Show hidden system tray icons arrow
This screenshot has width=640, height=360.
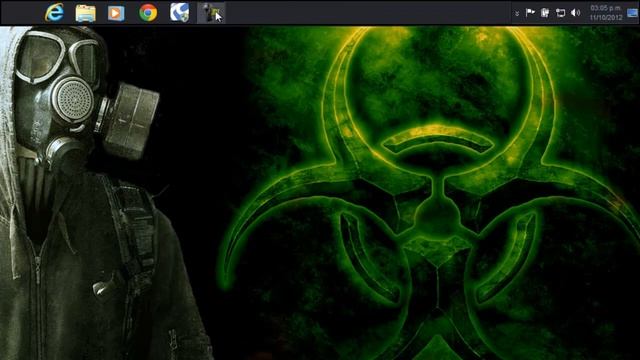click(517, 13)
